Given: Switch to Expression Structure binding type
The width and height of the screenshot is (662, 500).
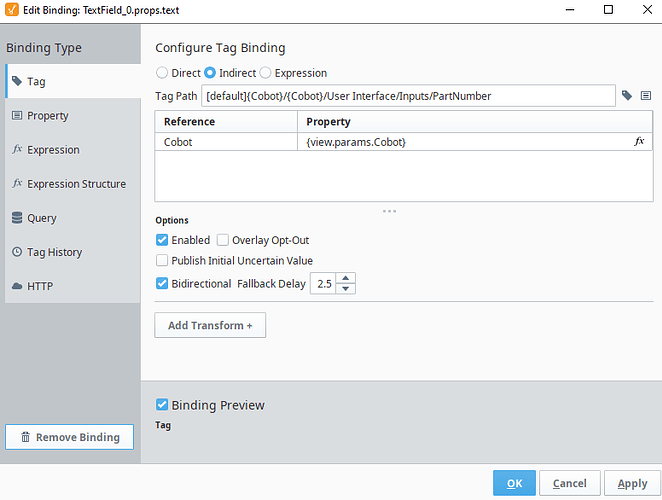Looking at the screenshot, I should tap(76, 184).
